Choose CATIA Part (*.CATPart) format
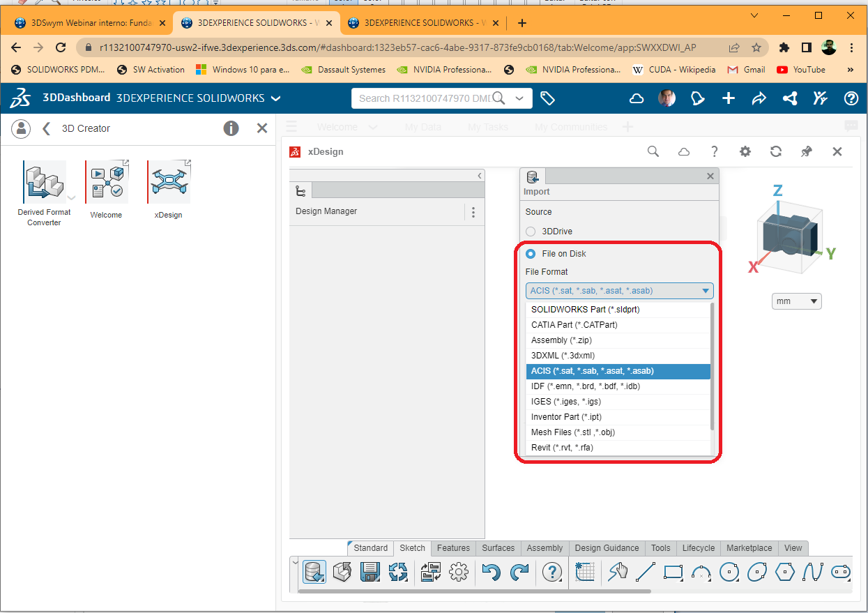 click(x=618, y=325)
